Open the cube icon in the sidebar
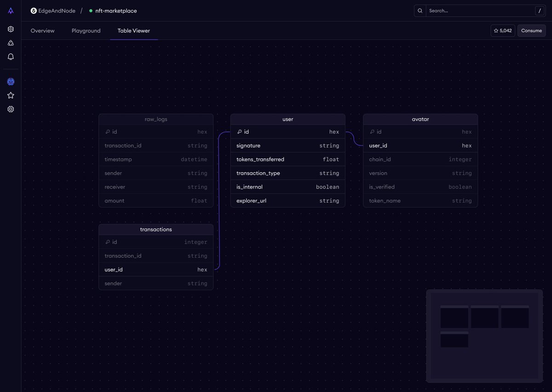 click(11, 29)
